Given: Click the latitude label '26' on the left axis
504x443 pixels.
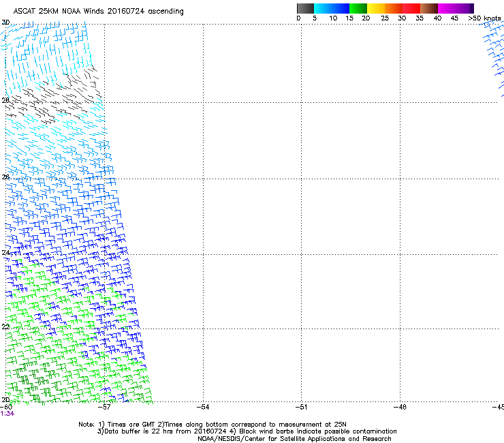Looking at the screenshot, I should click(5, 177).
